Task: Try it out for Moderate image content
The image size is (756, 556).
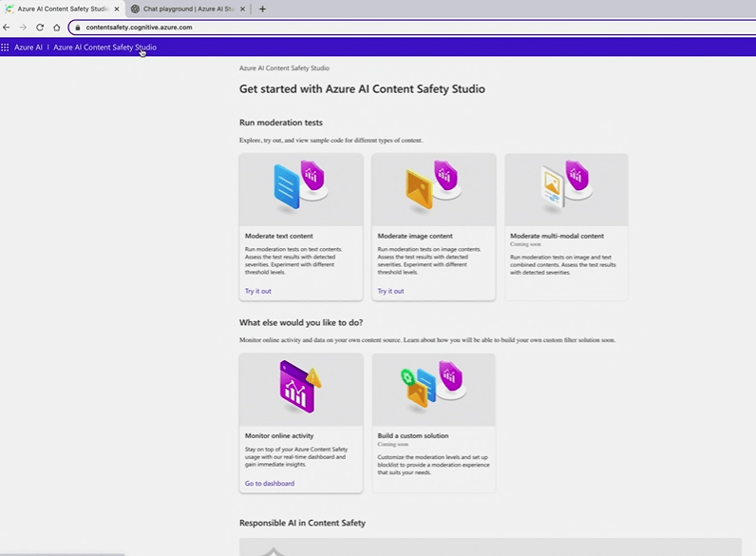Action: [x=390, y=291]
